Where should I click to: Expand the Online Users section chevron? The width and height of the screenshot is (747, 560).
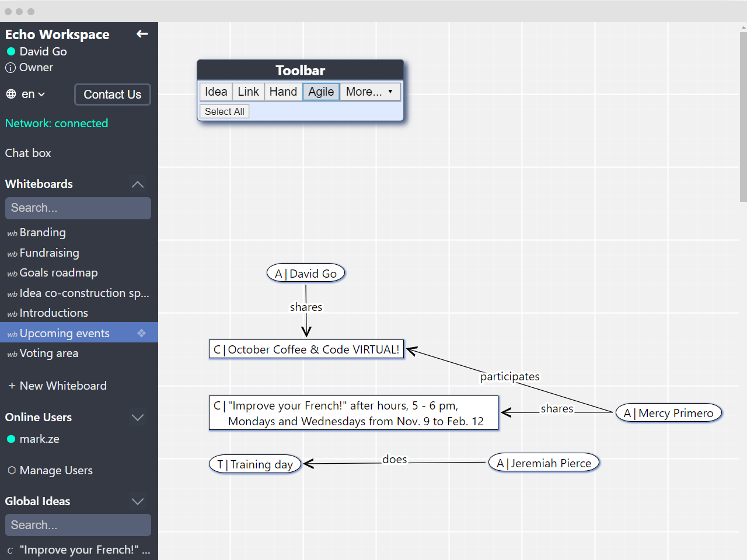pos(138,418)
